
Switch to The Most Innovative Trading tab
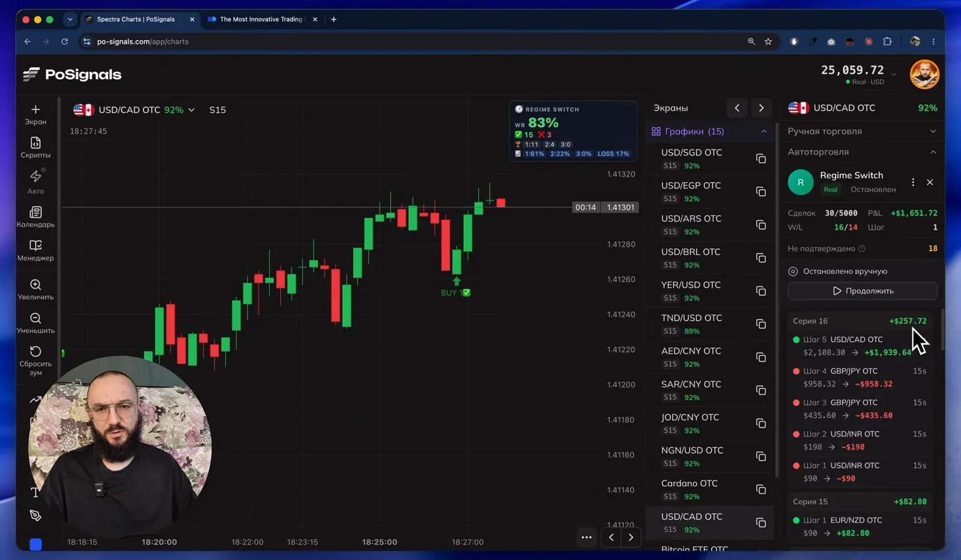[262, 19]
